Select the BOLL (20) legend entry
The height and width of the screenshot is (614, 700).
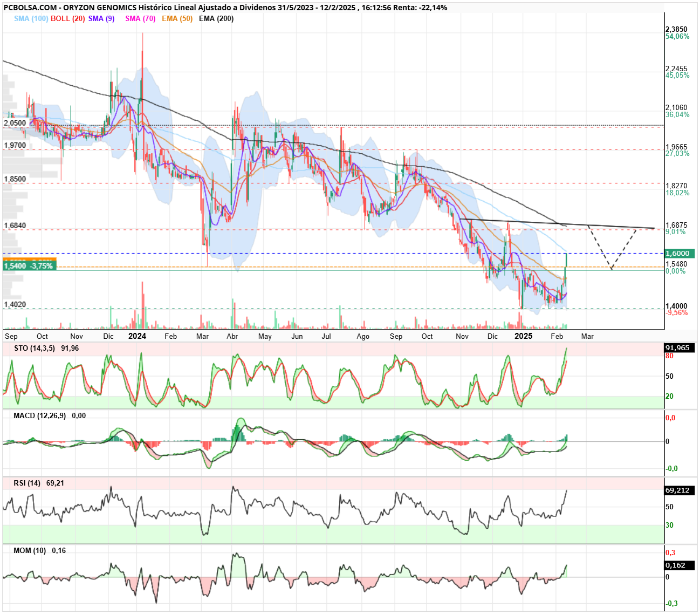click(x=68, y=18)
